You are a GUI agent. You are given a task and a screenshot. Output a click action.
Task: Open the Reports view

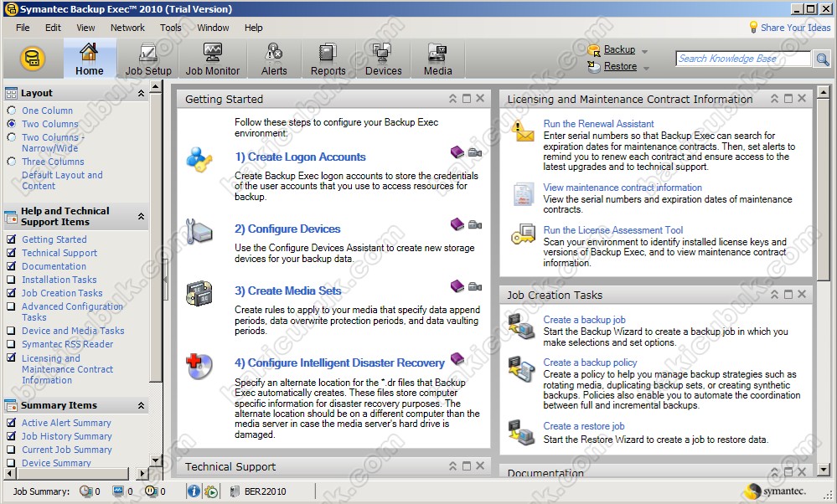point(328,59)
